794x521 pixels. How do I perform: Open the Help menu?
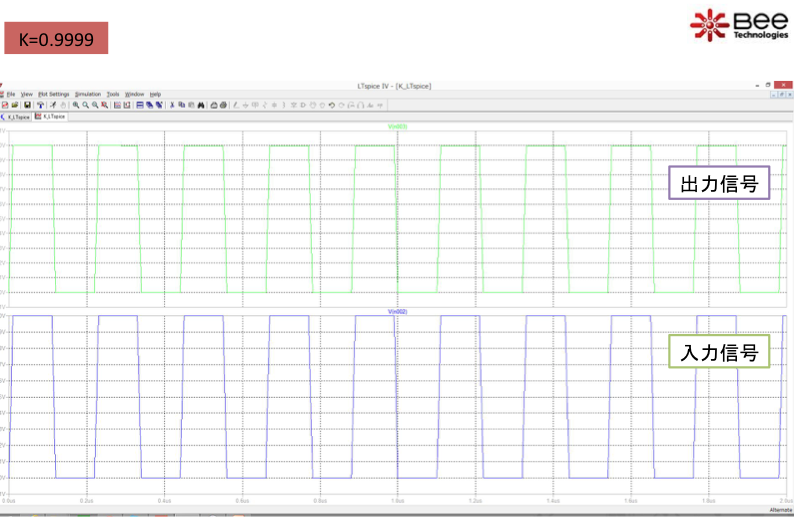pos(155,94)
